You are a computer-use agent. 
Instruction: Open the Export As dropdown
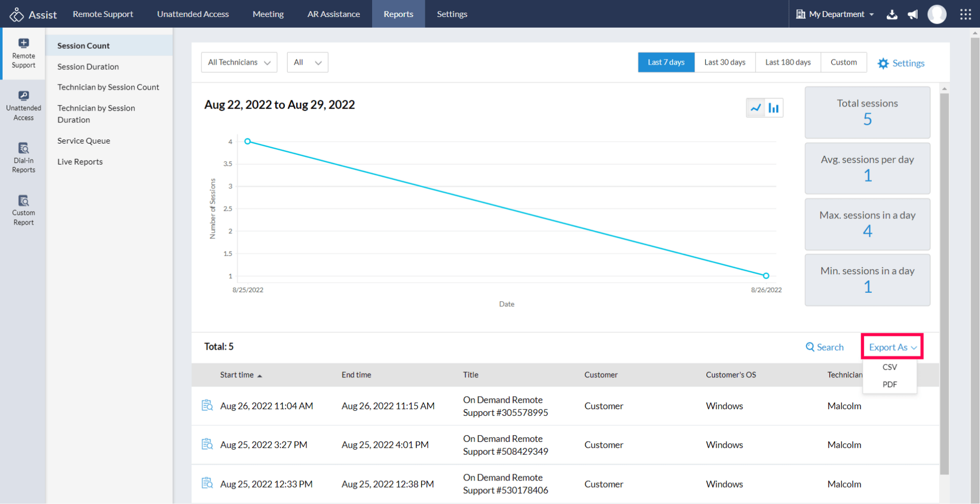coord(892,347)
